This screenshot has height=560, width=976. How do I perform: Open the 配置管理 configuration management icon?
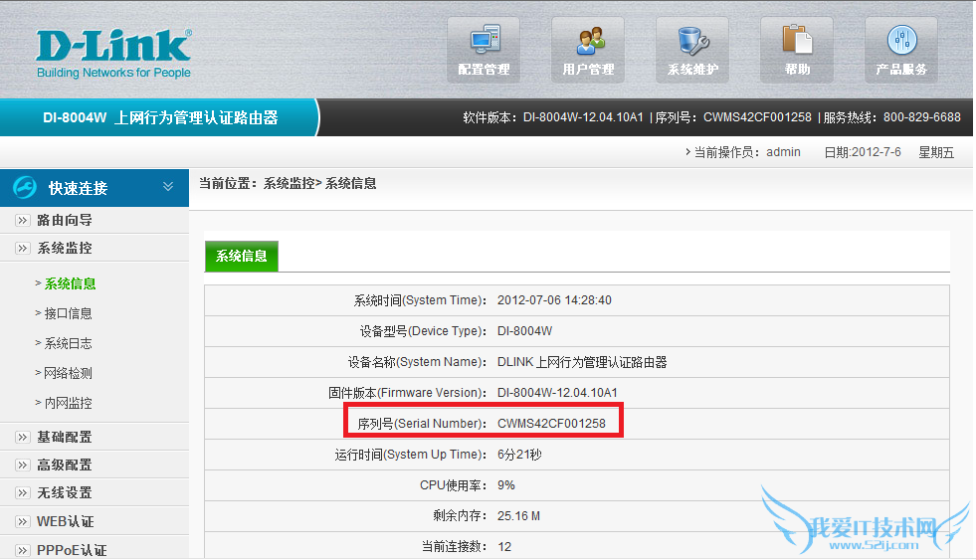tap(484, 51)
